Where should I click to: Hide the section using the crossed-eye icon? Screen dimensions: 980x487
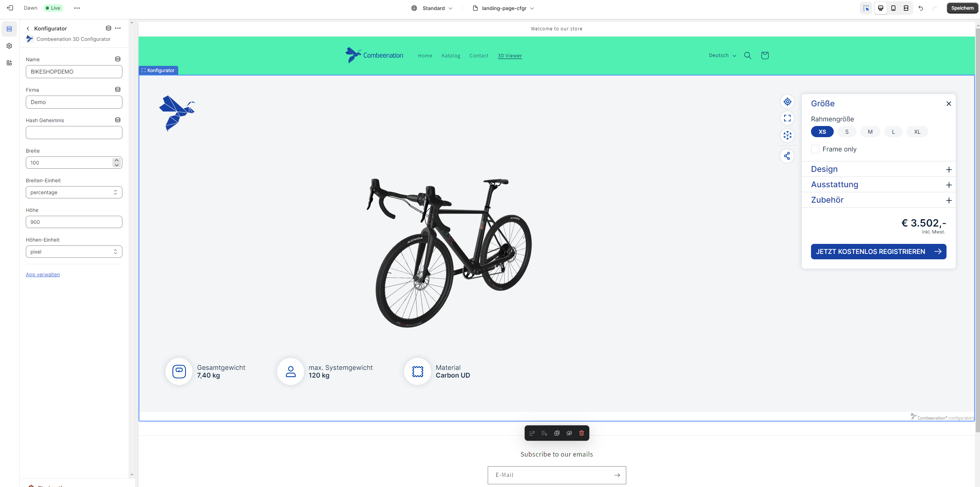569,433
